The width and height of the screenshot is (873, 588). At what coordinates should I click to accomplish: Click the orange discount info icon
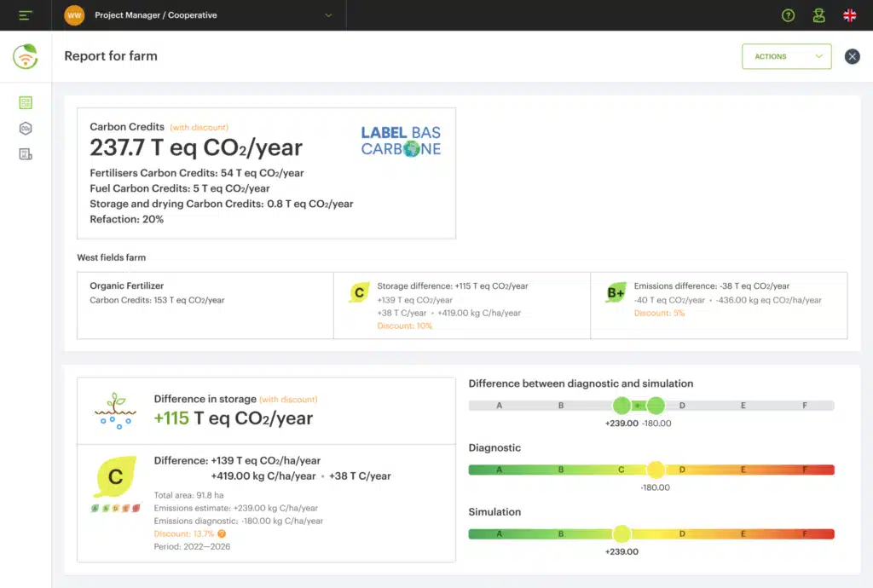coord(222,534)
